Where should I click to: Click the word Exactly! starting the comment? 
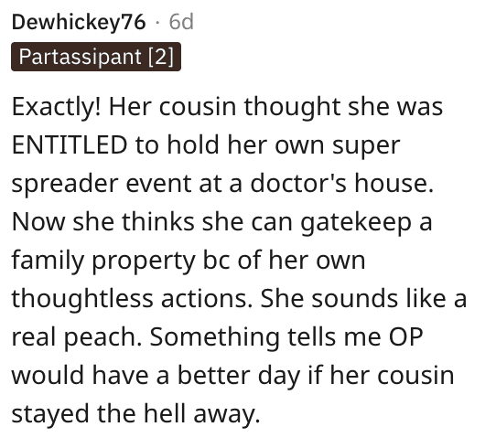click(x=57, y=107)
